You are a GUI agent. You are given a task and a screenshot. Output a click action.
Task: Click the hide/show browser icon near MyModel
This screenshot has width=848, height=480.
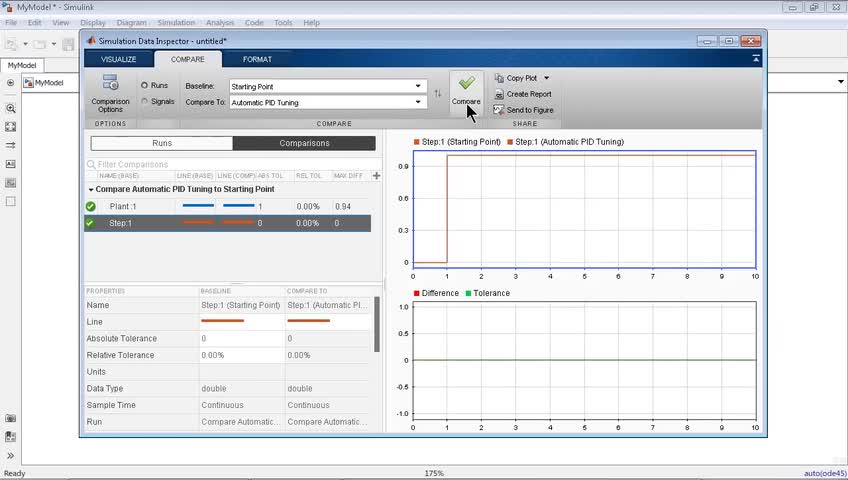10,83
